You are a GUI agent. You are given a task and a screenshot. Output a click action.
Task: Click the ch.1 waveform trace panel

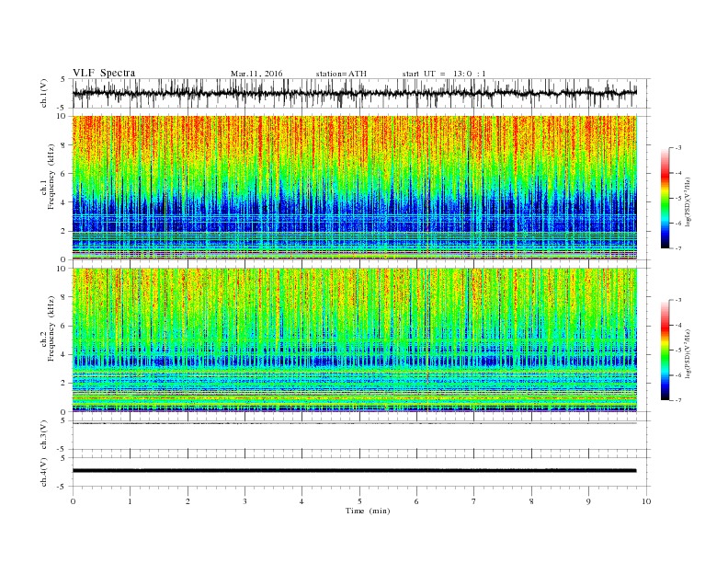coord(361,93)
